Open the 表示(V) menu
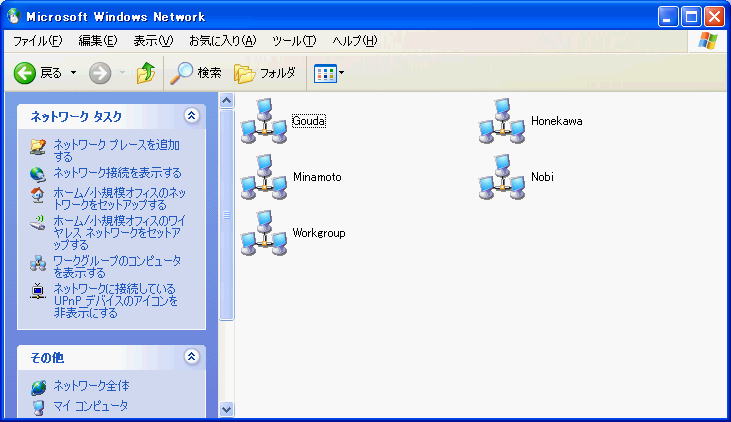The height and width of the screenshot is (422, 731). [x=153, y=41]
